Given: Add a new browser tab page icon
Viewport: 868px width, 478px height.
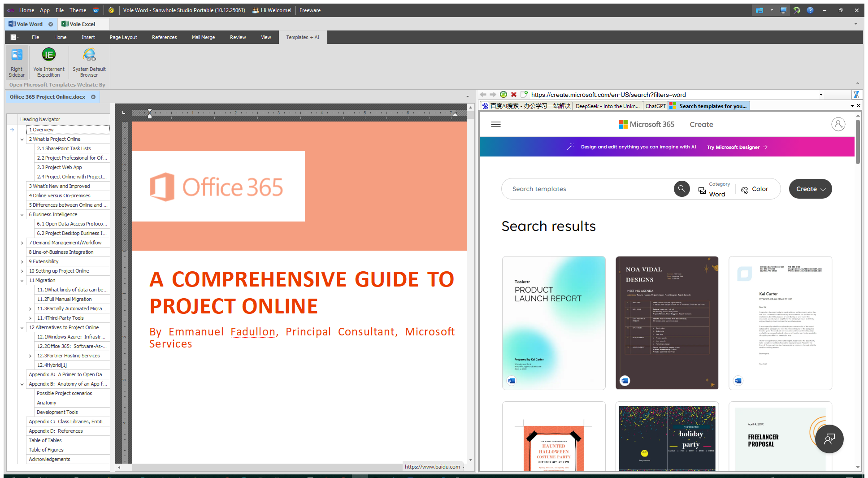Looking at the screenshot, I should (x=524, y=95).
